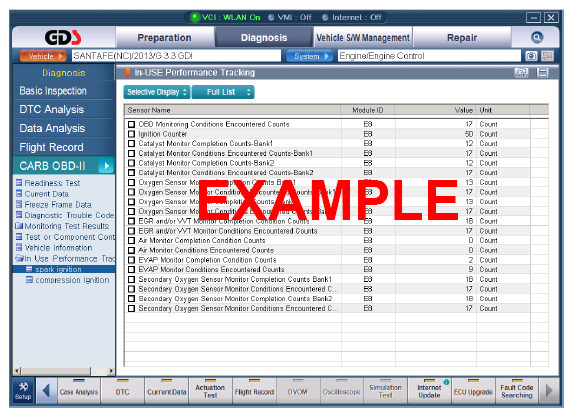Open Case Analysis tool
This screenshot has height=417, width=573.
point(79,391)
